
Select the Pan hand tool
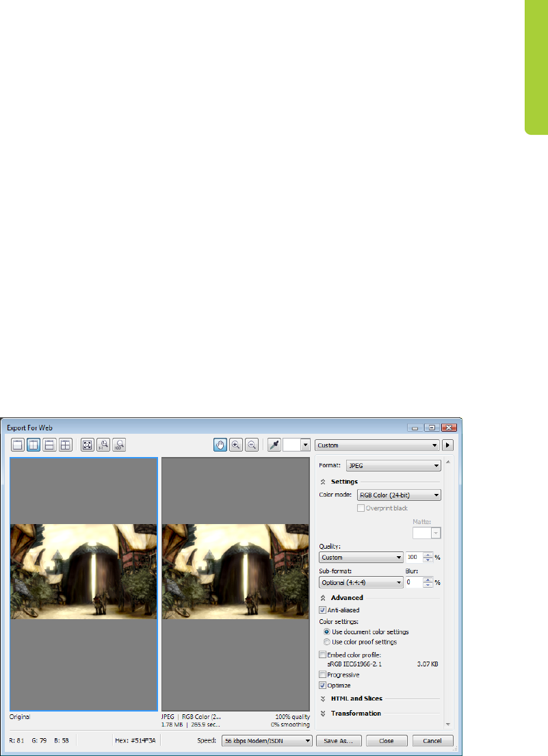pos(220,445)
